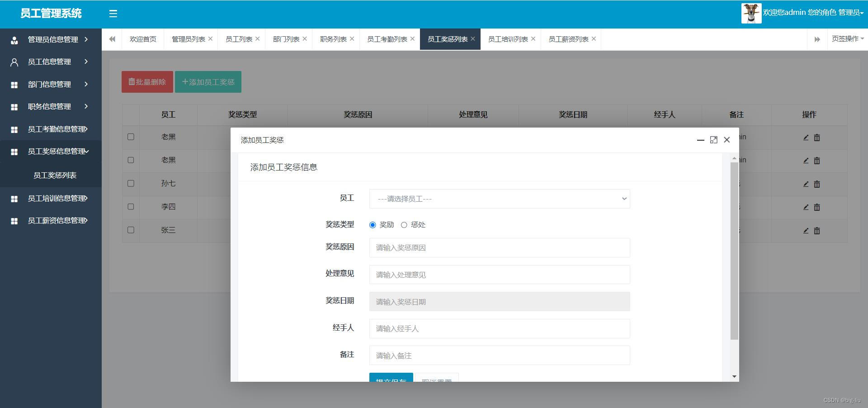Close the 员工薪资列表 tab via X icon
Image resolution: width=868 pixels, height=408 pixels.
click(594, 39)
